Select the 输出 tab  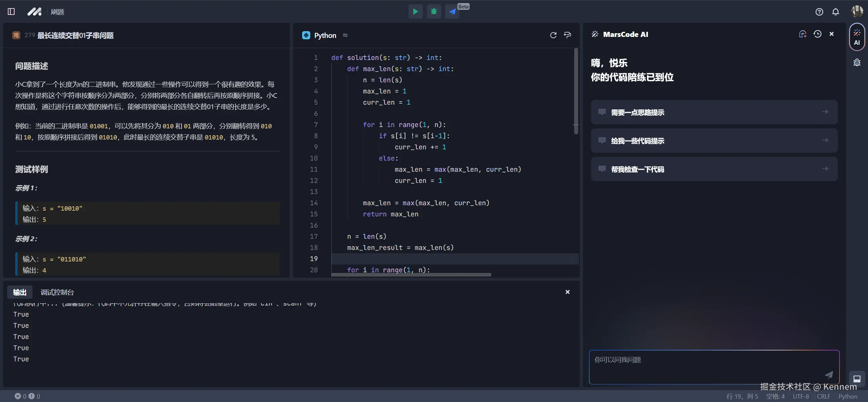coord(20,292)
